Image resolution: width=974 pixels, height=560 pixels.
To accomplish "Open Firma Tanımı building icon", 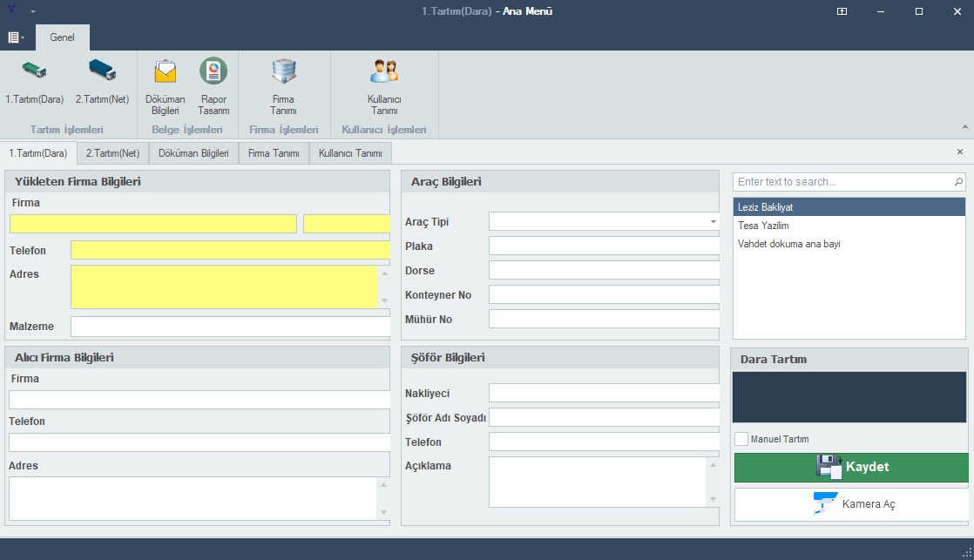I will pos(283,71).
